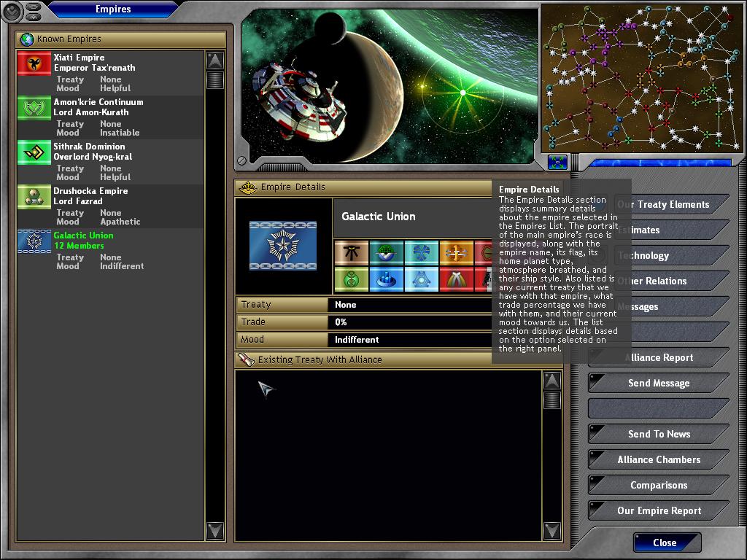Click the orange member empire icon in top row
747x560 pixels.
tap(456, 253)
